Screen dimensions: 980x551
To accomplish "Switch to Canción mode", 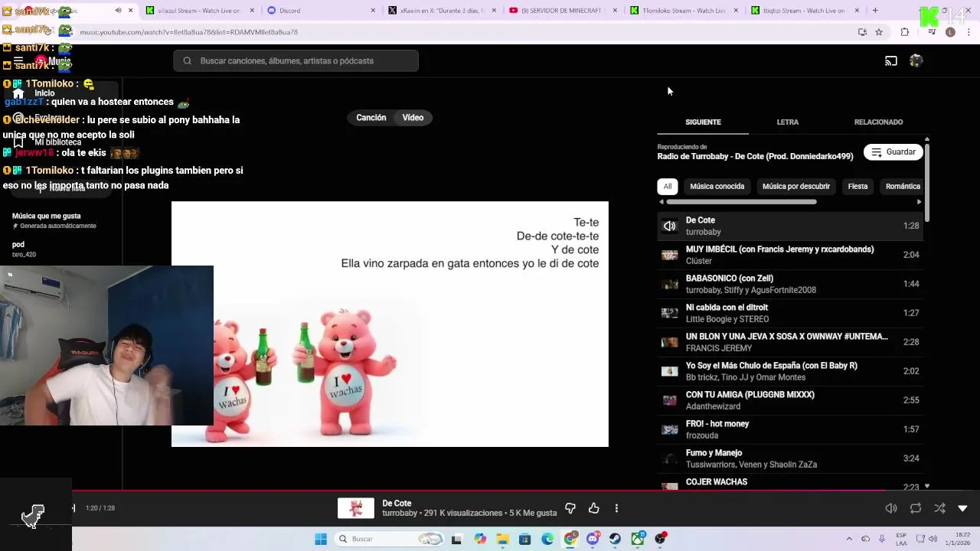I will [371, 118].
